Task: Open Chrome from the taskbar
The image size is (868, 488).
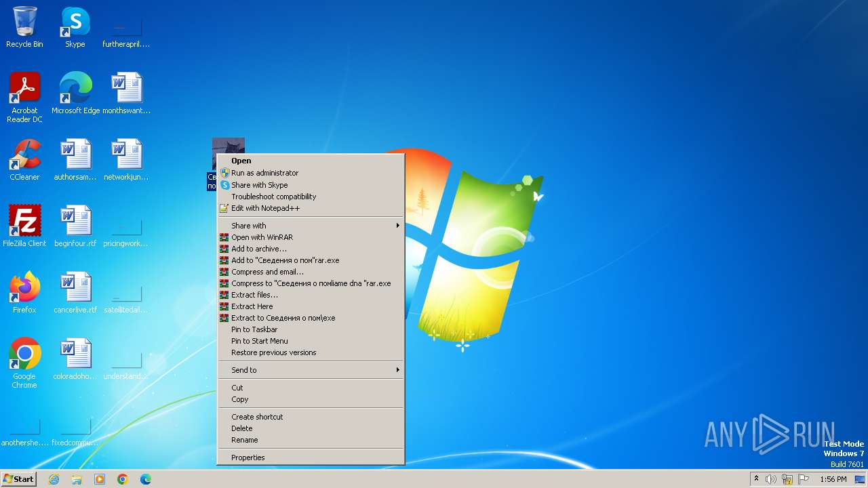Action: (x=123, y=479)
